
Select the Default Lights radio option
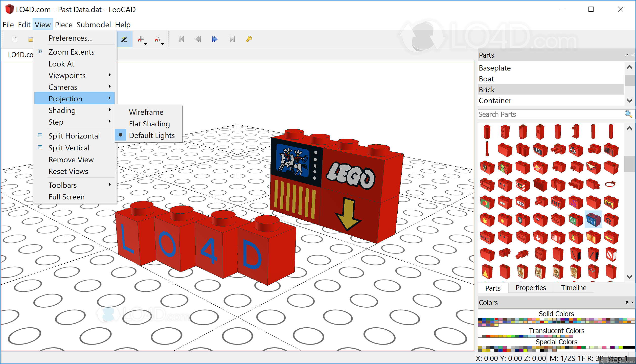(x=151, y=135)
